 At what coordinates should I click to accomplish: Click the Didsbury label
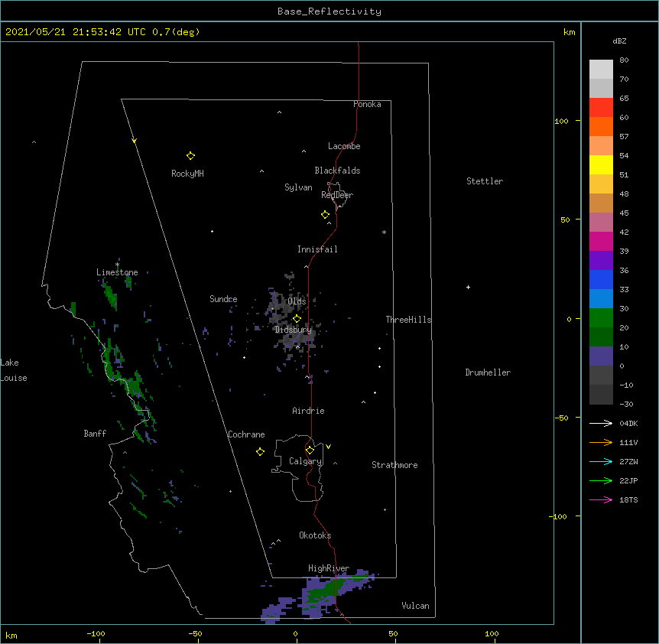(294, 330)
